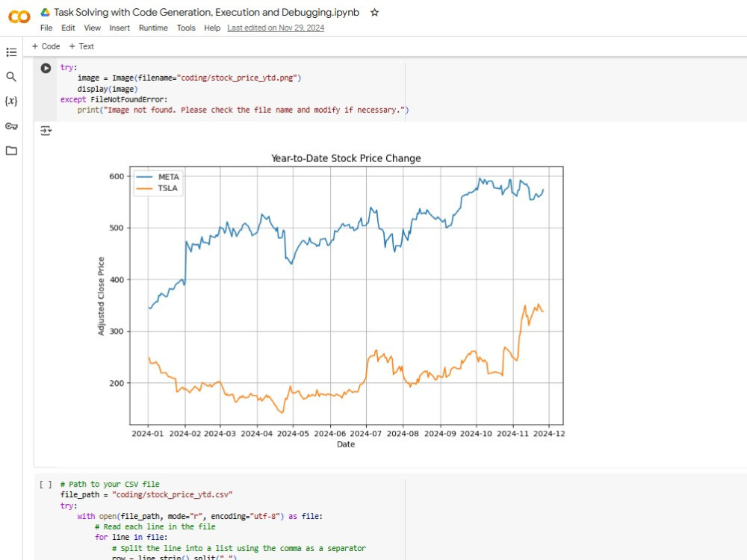
Task: Click the 'Image not found' print statement line
Action: 243,110
